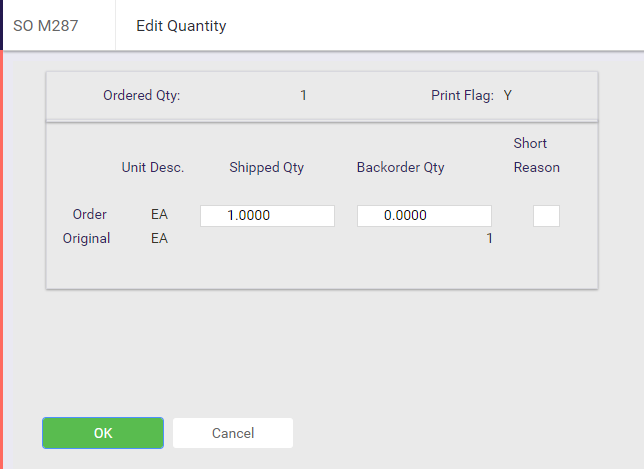Click the Unit Desc. column header
The height and width of the screenshot is (469, 644).
point(153,168)
